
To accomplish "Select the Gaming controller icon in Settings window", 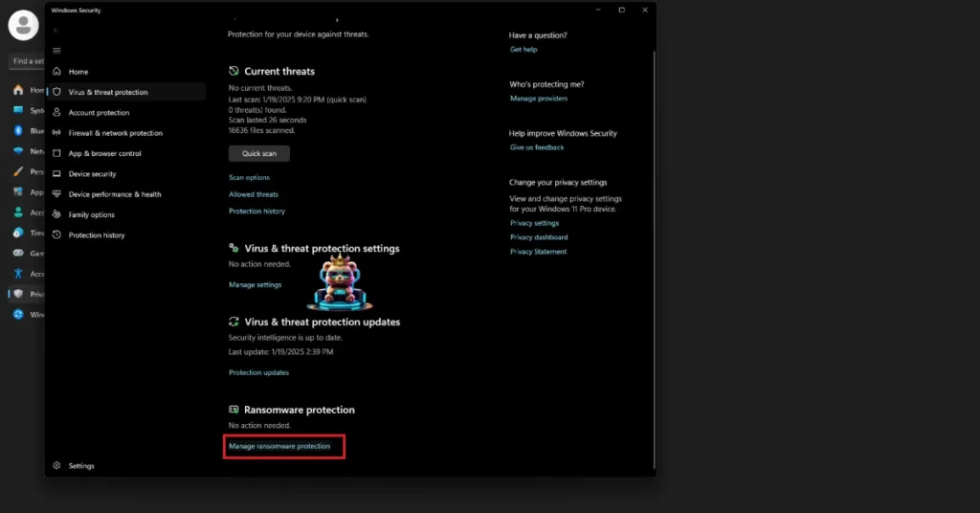I will point(18,253).
